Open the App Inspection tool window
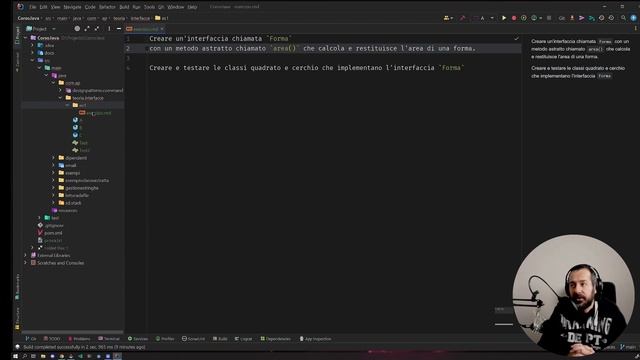 (316, 339)
